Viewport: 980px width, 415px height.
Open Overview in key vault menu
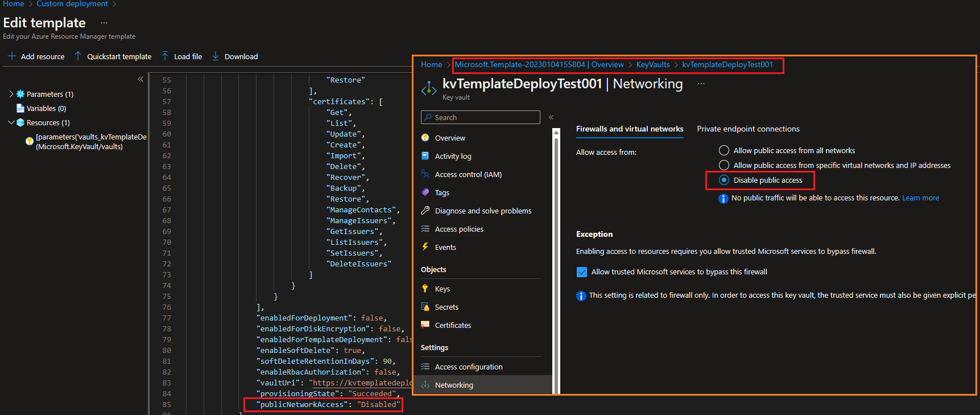point(450,138)
